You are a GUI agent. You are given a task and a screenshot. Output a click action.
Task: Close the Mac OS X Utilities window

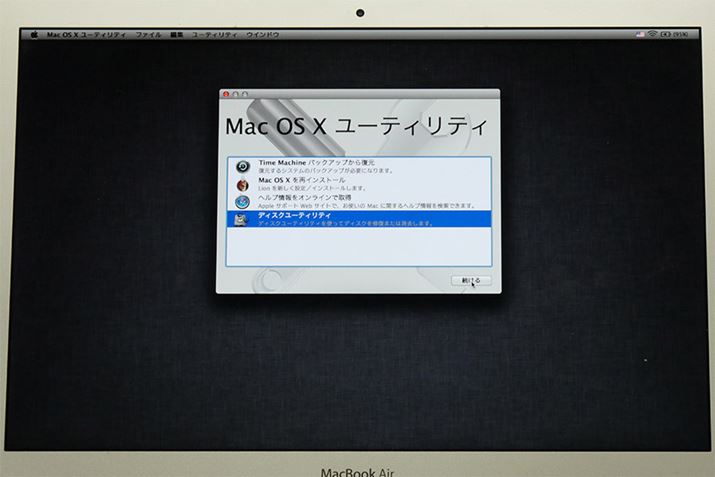(226, 94)
